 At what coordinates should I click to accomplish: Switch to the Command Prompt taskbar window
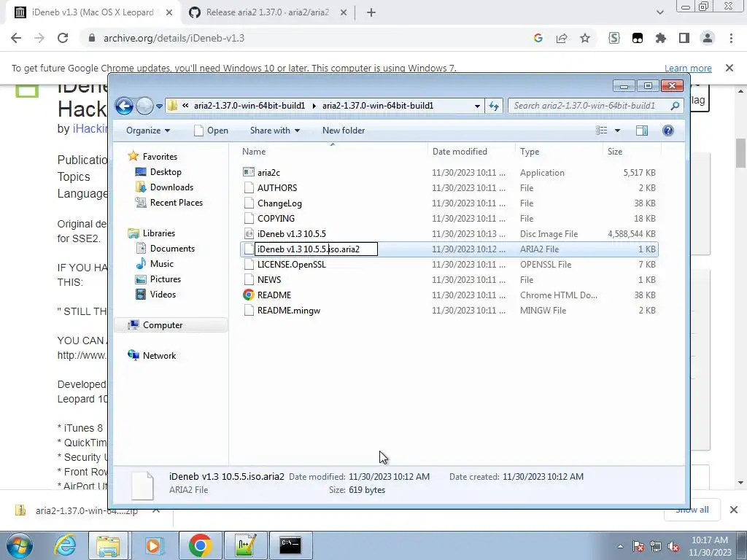290,545
